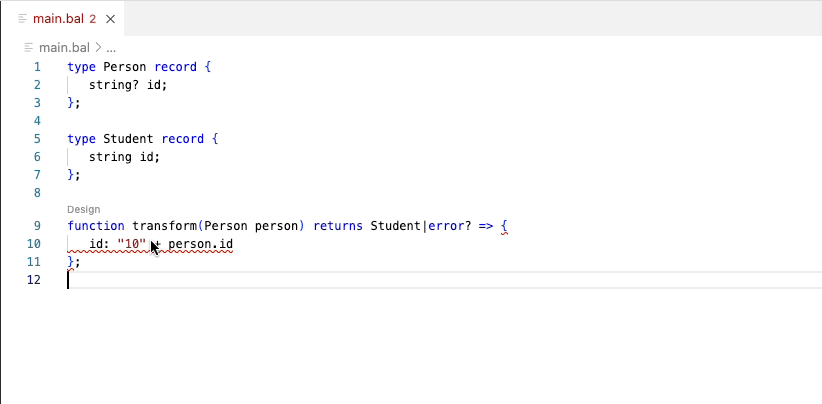Click the 'returns' keyword on line 9
822x404 pixels.
338,226
